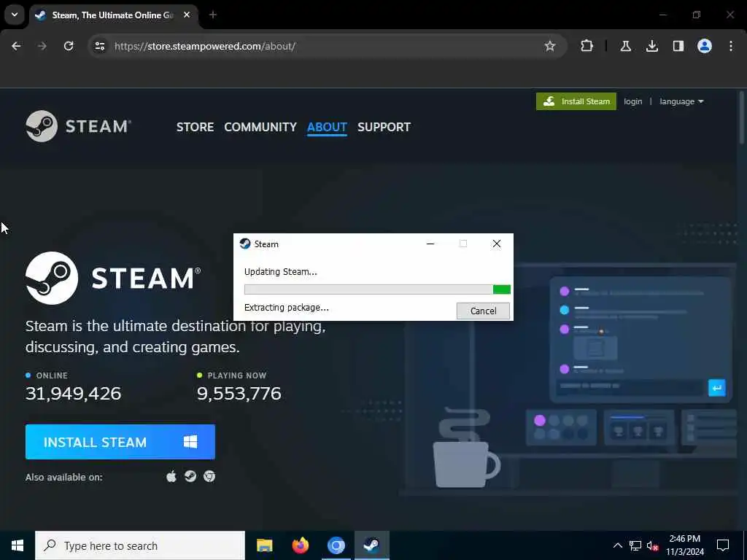Click the muted volume tray icon
747x560 pixels.
click(653, 545)
